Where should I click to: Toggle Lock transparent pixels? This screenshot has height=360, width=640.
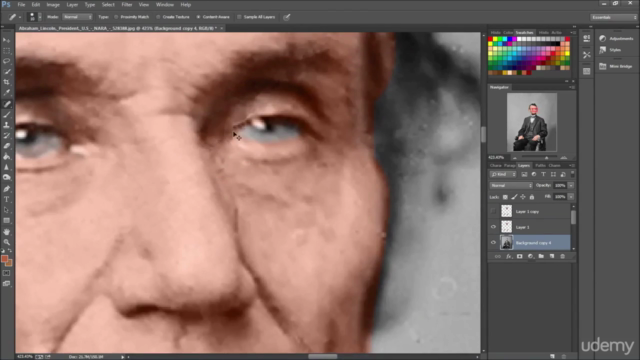[x=505, y=197]
